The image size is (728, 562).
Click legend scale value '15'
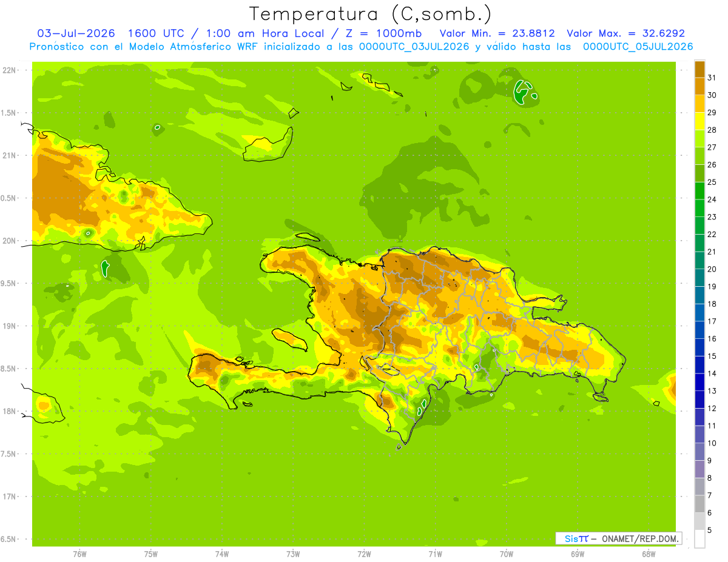(712, 356)
